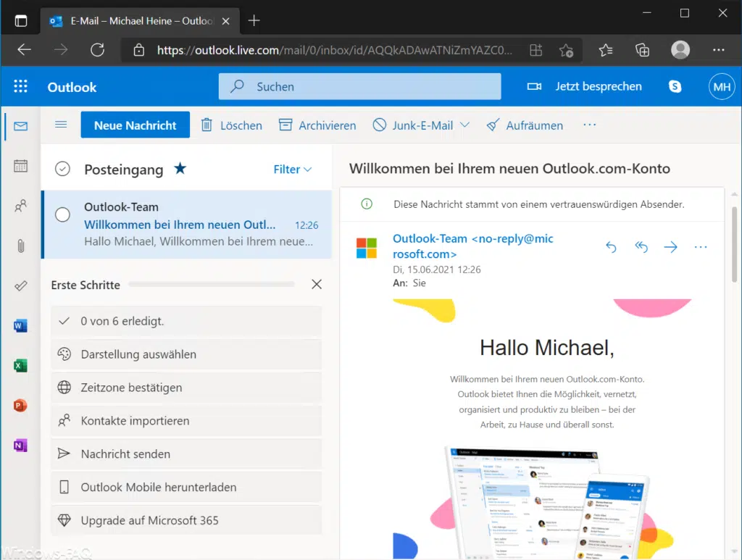This screenshot has width=742, height=560.
Task: Expand the Filter dropdown
Action: tap(292, 169)
